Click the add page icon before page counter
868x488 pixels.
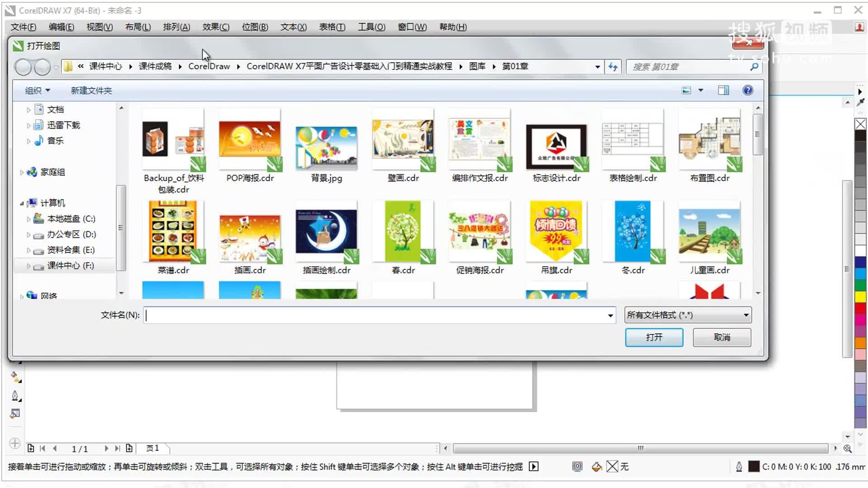tap(31, 448)
